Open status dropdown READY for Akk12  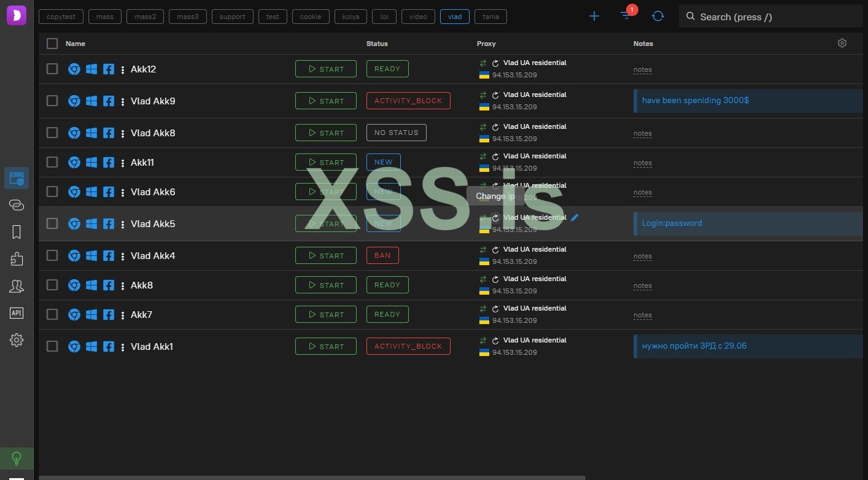pos(387,69)
